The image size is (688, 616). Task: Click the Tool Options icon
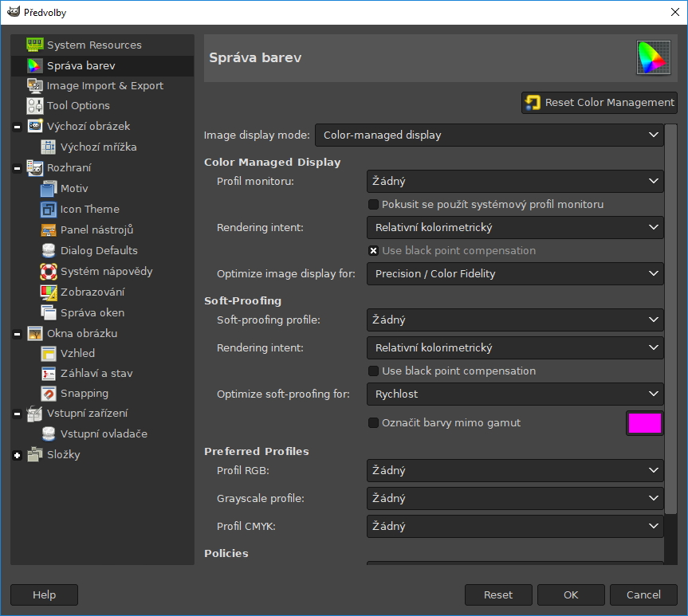[x=34, y=105]
